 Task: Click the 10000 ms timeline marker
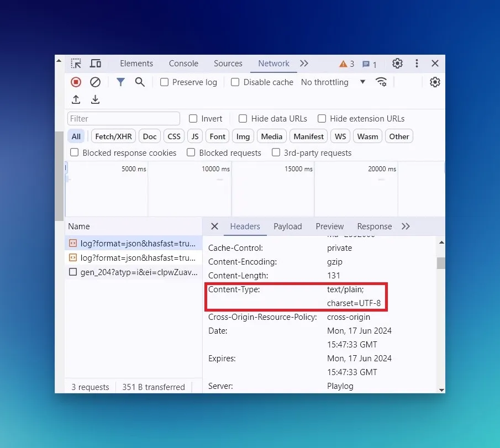[215, 168]
